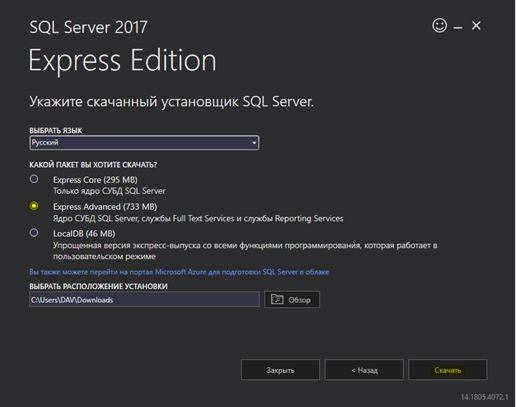Screen dimensions: 516x407
Task: Click the language dropdown arrow
Action: tap(254, 143)
